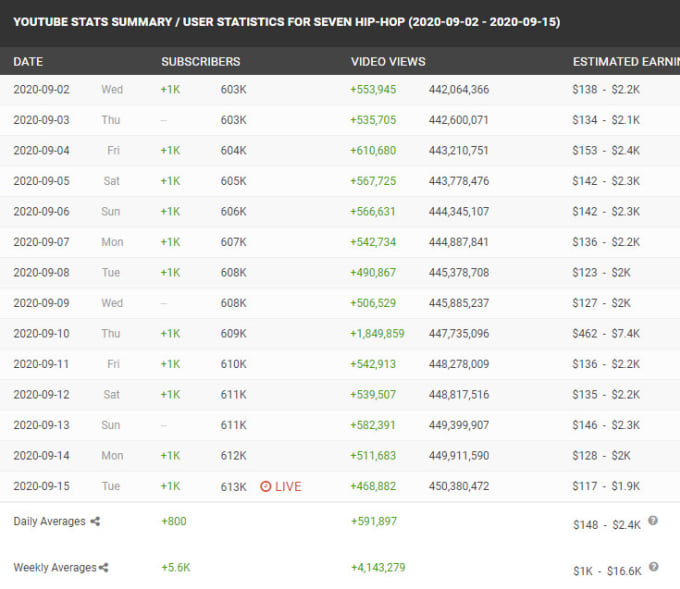
Task: Select date 2020-09-11
Action: point(41,364)
